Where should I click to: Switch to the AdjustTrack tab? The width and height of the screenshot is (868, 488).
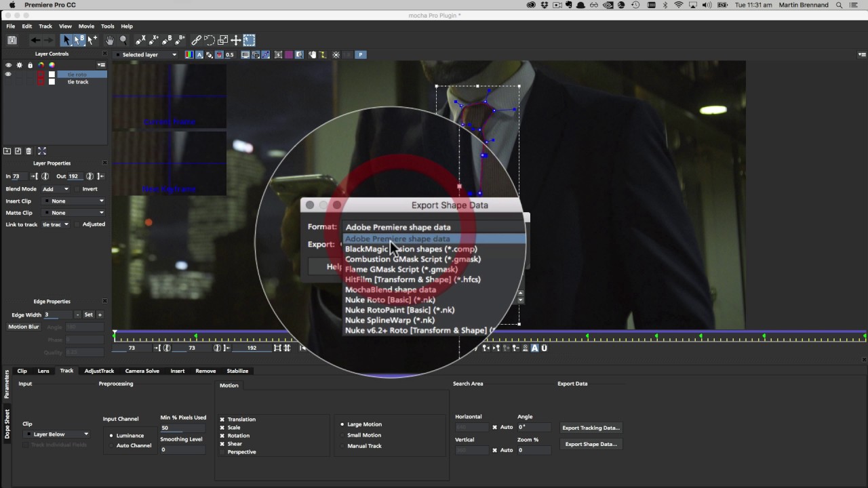(x=99, y=371)
